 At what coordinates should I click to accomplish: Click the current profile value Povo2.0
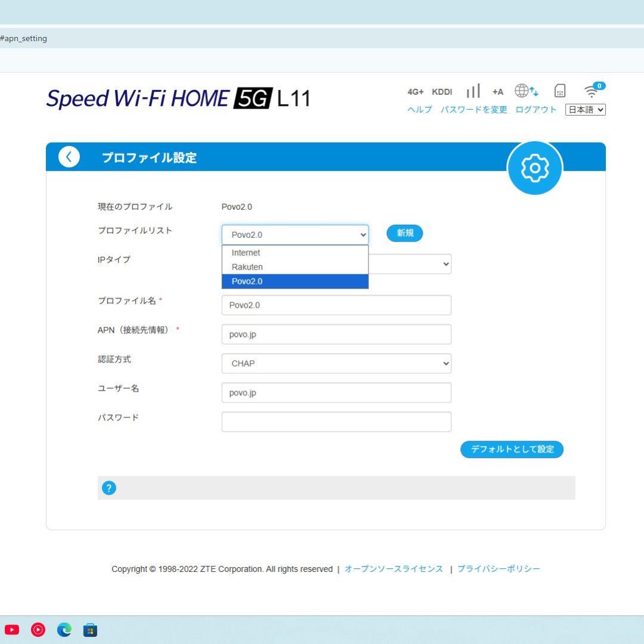point(237,207)
